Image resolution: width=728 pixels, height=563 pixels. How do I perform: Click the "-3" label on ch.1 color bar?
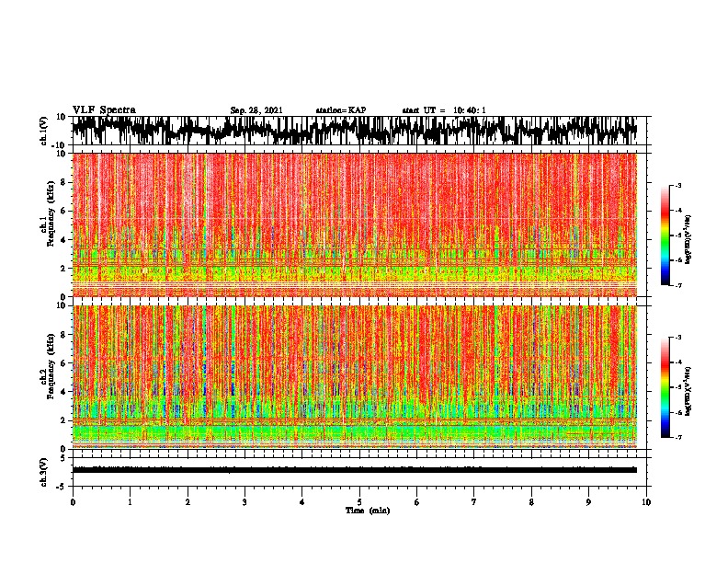(x=677, y=186)
